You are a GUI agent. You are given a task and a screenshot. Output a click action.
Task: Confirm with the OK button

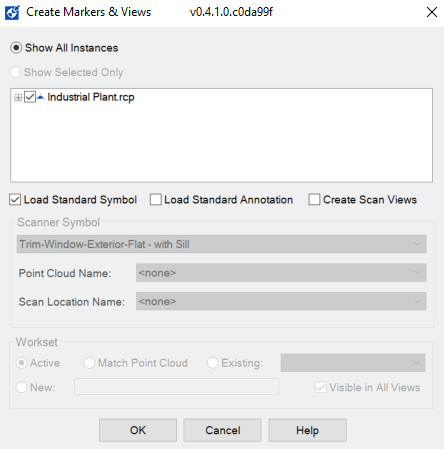[x=138, y=430]
